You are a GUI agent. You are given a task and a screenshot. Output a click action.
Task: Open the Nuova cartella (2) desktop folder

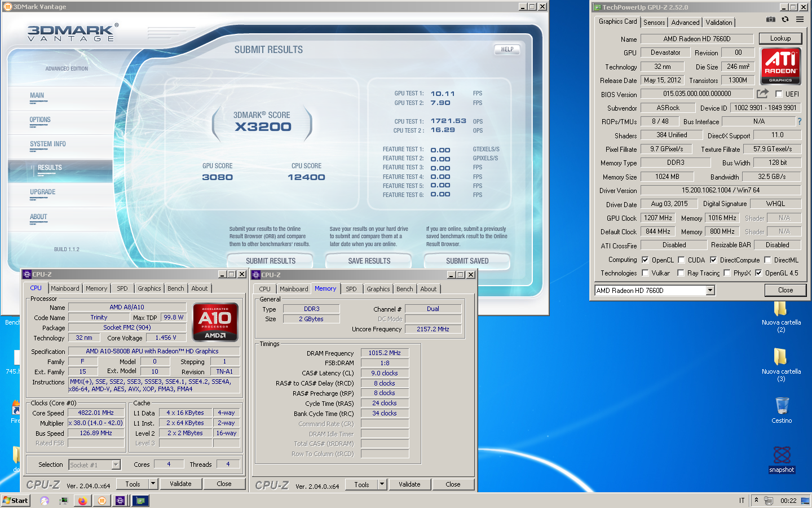pyautogui.click(x=780, y=317)
